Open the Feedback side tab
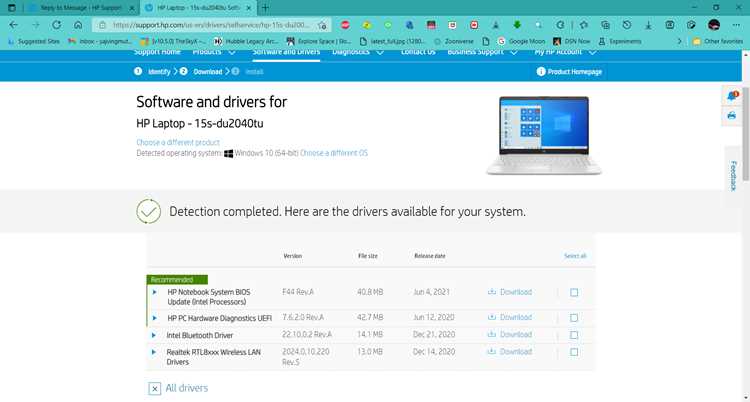750x402 pixels. [x=733, y=176]
